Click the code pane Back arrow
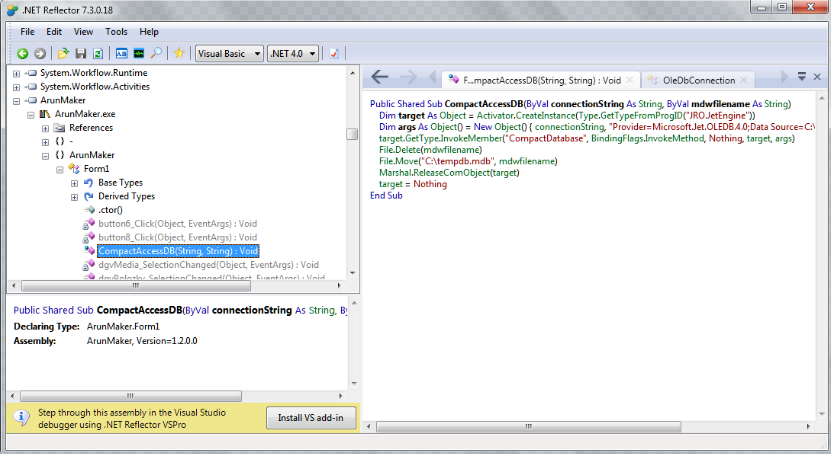 pos(379,77)
